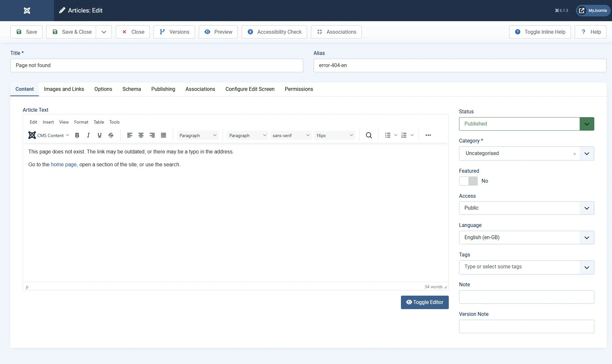This screenshot has height=364, width=612.
Task: Click into the Version Note field
Action: click(x=527, y=326)
